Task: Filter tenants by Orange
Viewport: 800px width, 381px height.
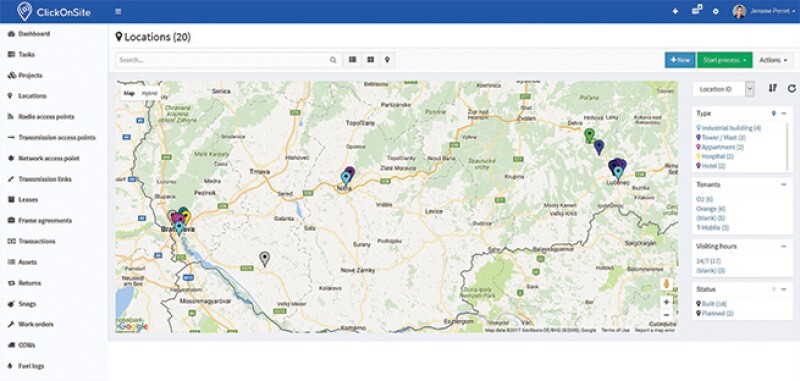Action: coord(711,209)
